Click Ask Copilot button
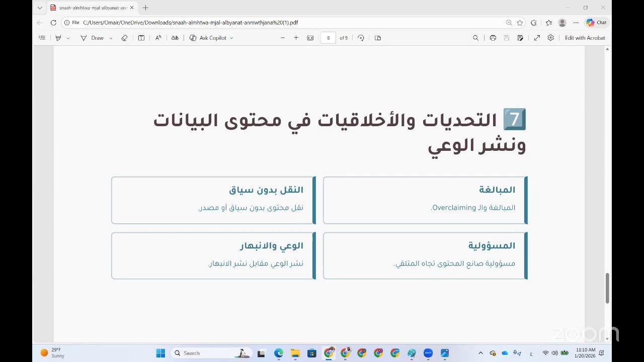 click(x=208, y=38)
